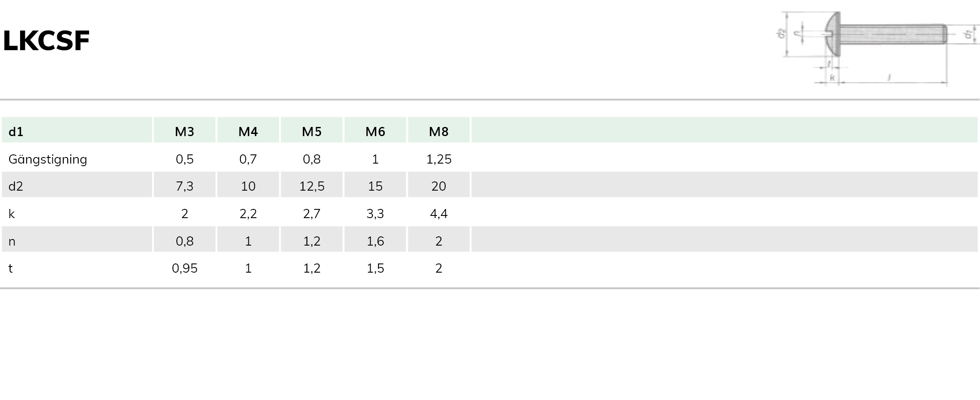Screen dimensions: 980x400
Task: Click the 12,5 value in d2 row
Action: pos(312,186)
